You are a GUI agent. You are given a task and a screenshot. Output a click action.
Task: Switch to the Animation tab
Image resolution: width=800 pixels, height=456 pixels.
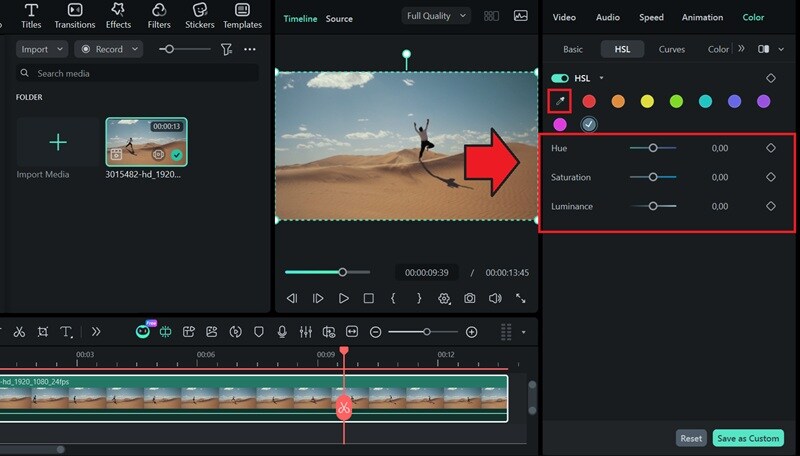(x=702, y=17)
